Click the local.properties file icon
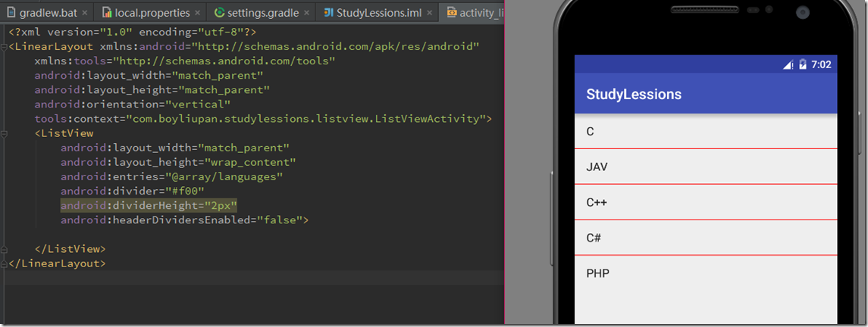Screen dimensions: 868x327 107,13
